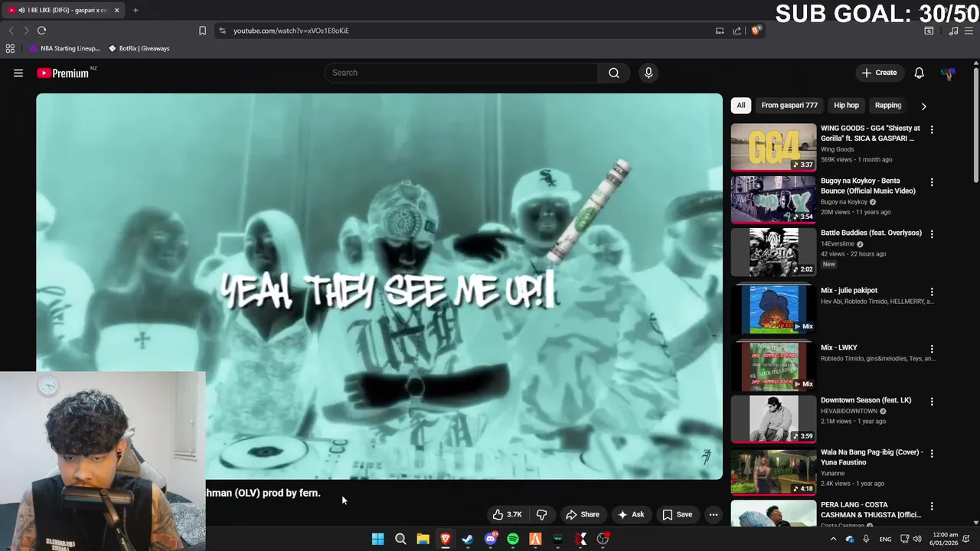Viewport: 980px width, 551px height.
Task: Share the video
Action: [582, 514]
